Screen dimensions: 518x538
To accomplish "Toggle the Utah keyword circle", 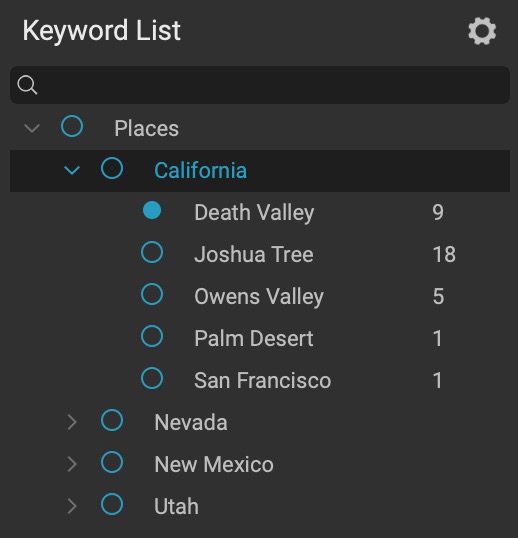I will (x=112, y=504).
